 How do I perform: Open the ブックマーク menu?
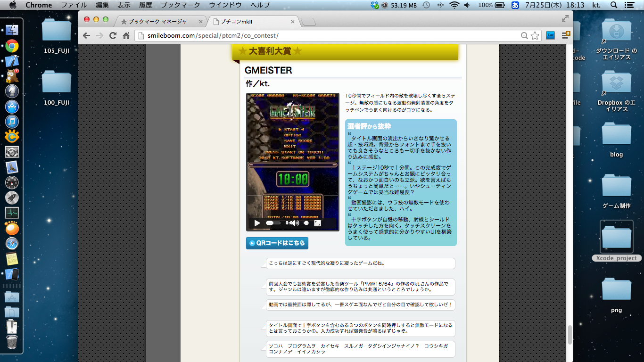coord(180,5)
